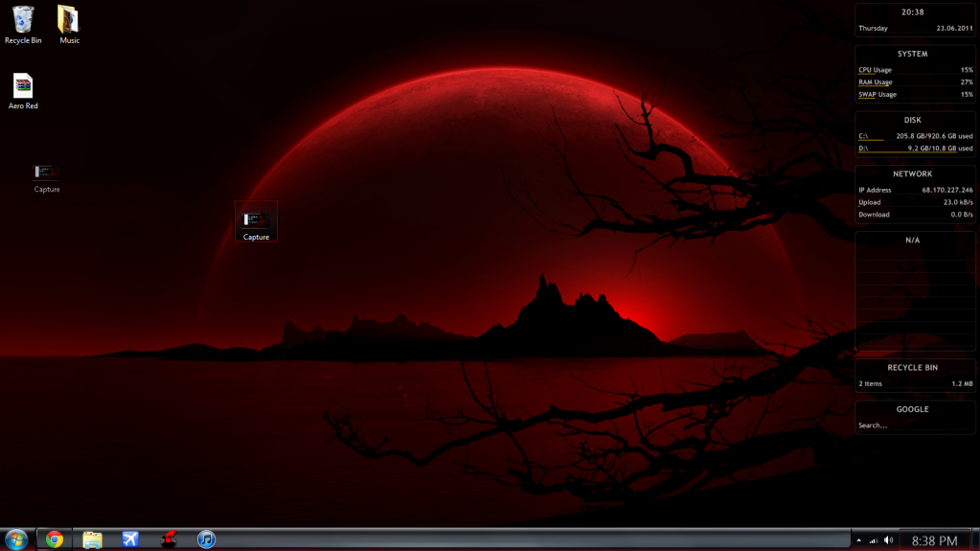This screenshot has height=551, width=980.
Task: Click the Upload speed row
Action: (915, 202)
